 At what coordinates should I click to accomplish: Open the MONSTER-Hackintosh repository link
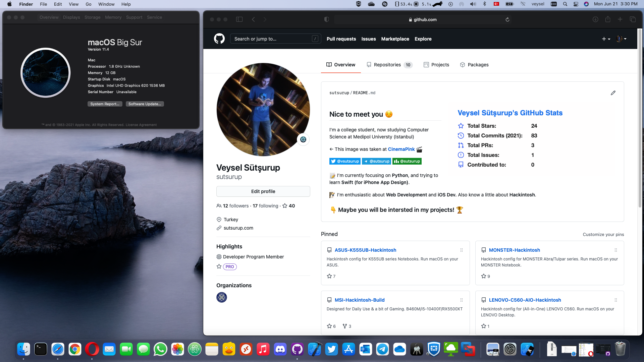[x=514, y=250]
